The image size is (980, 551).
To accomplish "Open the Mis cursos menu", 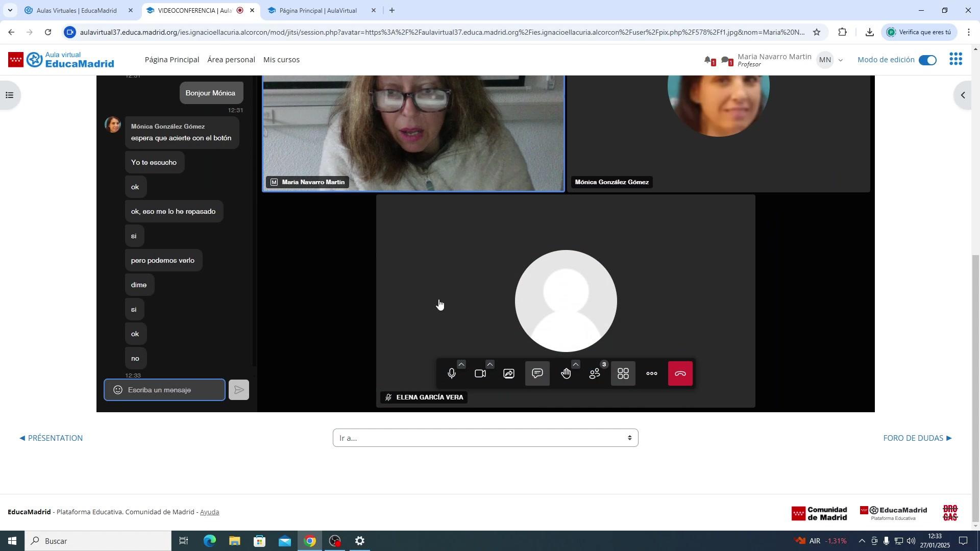I will pos(281,60).
